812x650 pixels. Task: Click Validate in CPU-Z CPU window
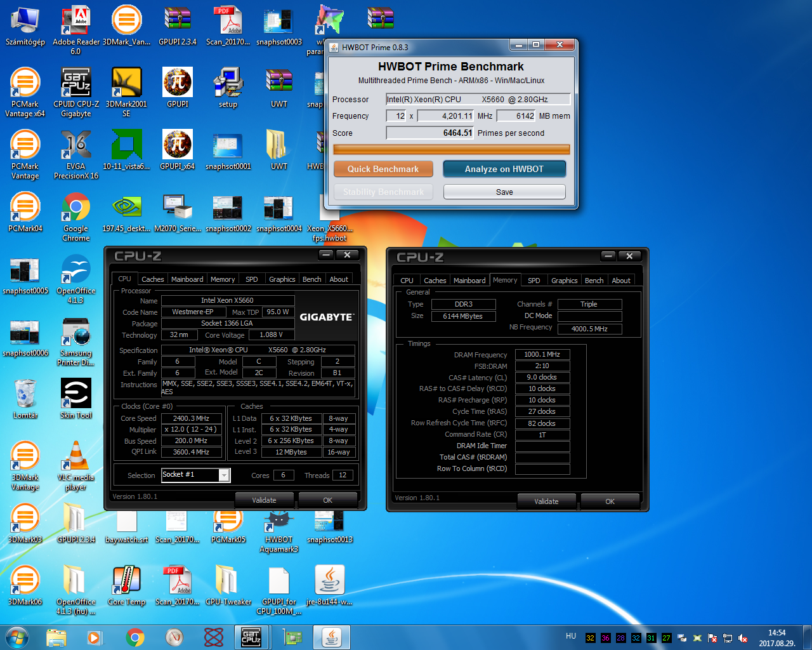click(x=264, y=500)
